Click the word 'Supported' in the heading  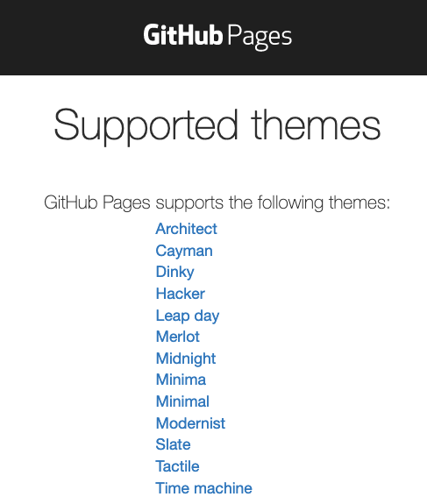[x=146, y=126]
